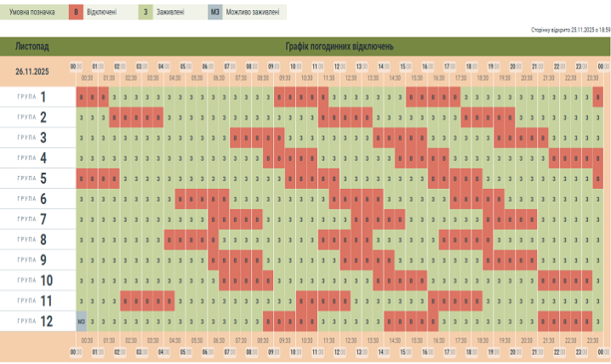Image resolution: width=611 pixels, height=364 pixels.
Task: Open the 'Листопад' month header
Action: (32, 47)
